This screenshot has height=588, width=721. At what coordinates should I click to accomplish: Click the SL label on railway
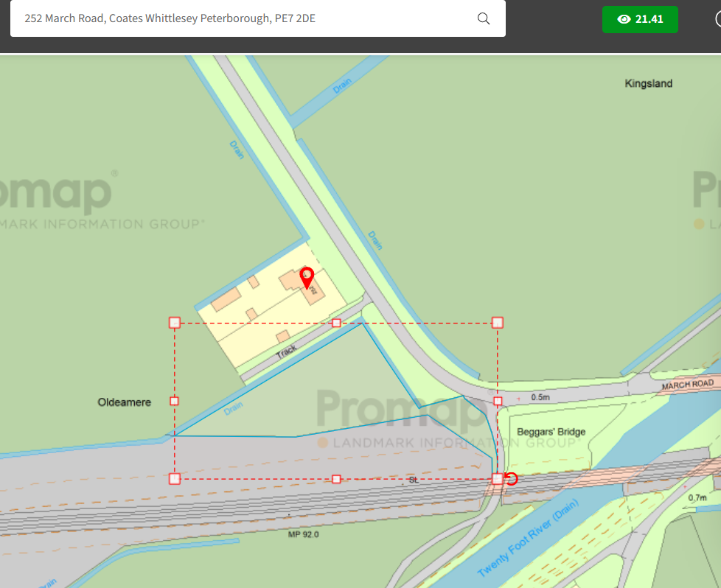click(x=414, y=480)
